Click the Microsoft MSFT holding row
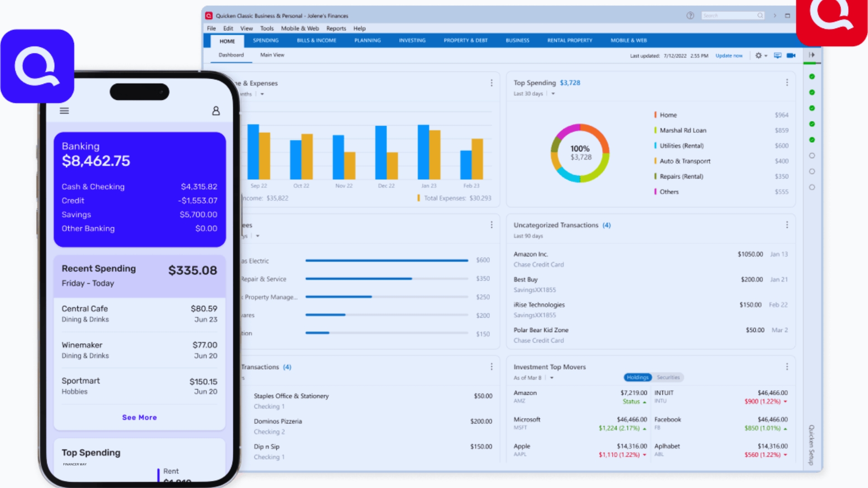Screen dimensions: 868x488 pos(580,424)
